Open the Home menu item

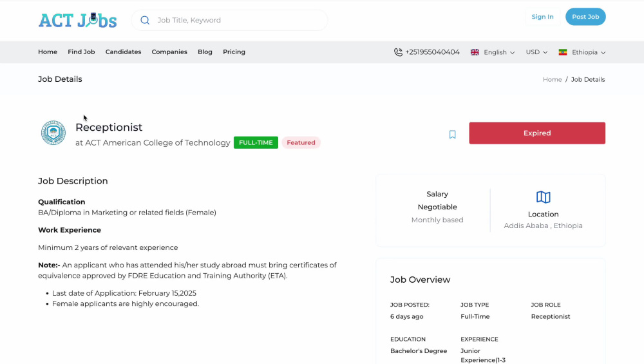click(48, 52)
